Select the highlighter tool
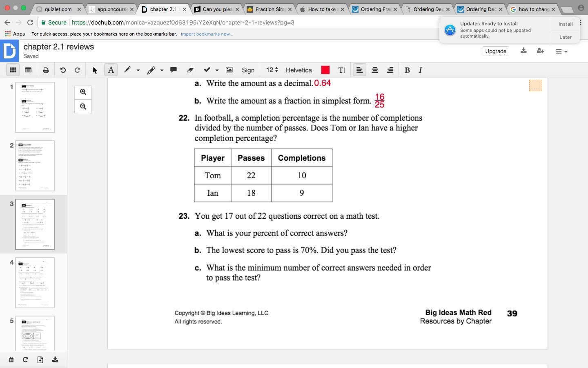Viewport: 588px width, 368px height. click(151, 70)
